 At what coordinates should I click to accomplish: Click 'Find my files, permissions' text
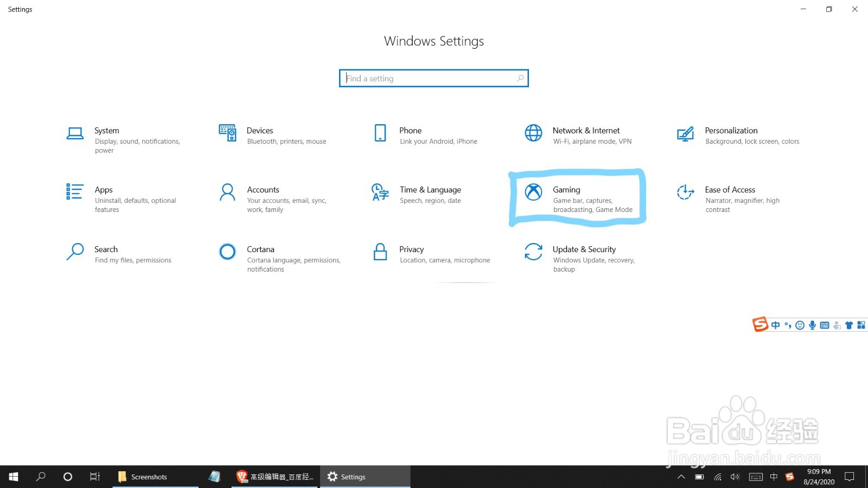click(133, 260)
